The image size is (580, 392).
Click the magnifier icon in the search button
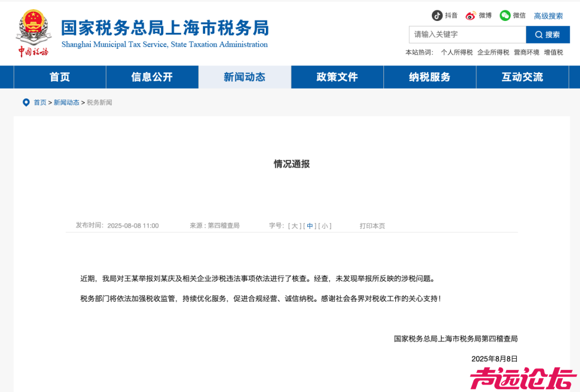coord(539,34)
